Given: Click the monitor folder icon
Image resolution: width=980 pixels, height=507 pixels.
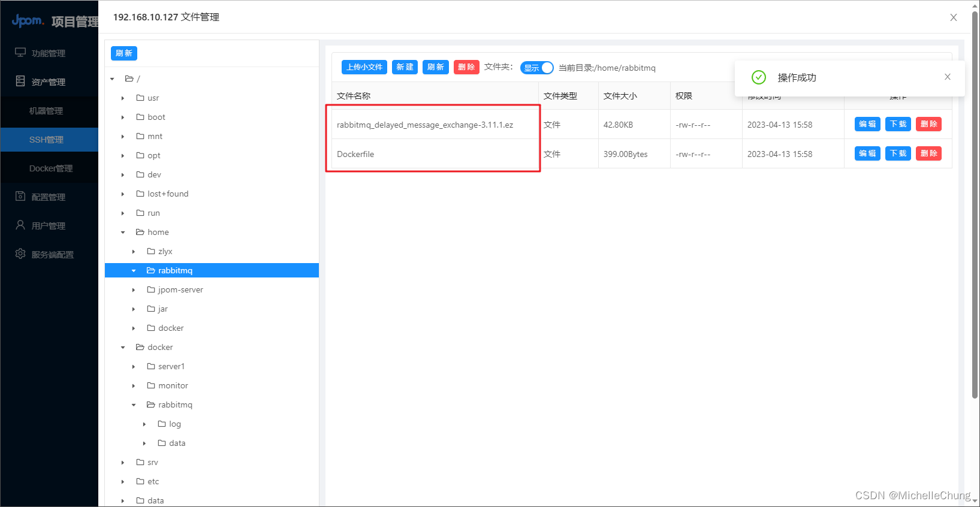Looking at the screenshot, I should tap(151, 385).
